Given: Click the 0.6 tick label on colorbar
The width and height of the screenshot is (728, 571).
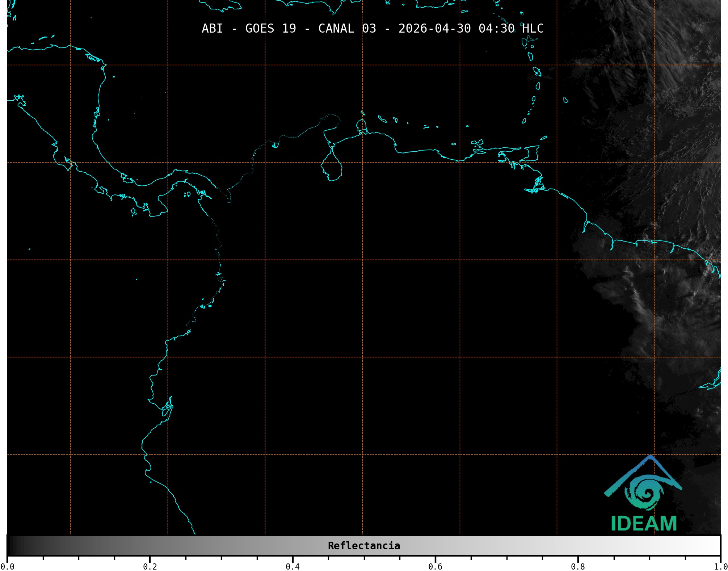Looking at the screenshot, I should pos(435,566).
